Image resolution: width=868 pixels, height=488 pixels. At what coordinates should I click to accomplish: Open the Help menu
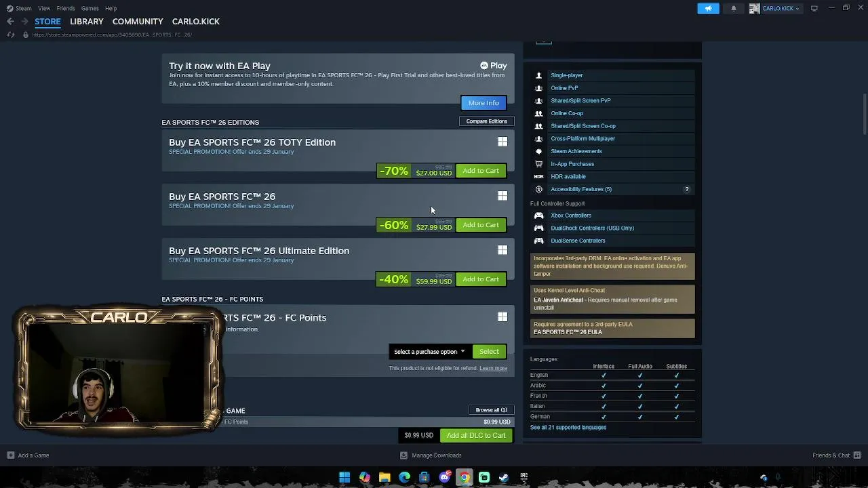[x=111, y=8]
